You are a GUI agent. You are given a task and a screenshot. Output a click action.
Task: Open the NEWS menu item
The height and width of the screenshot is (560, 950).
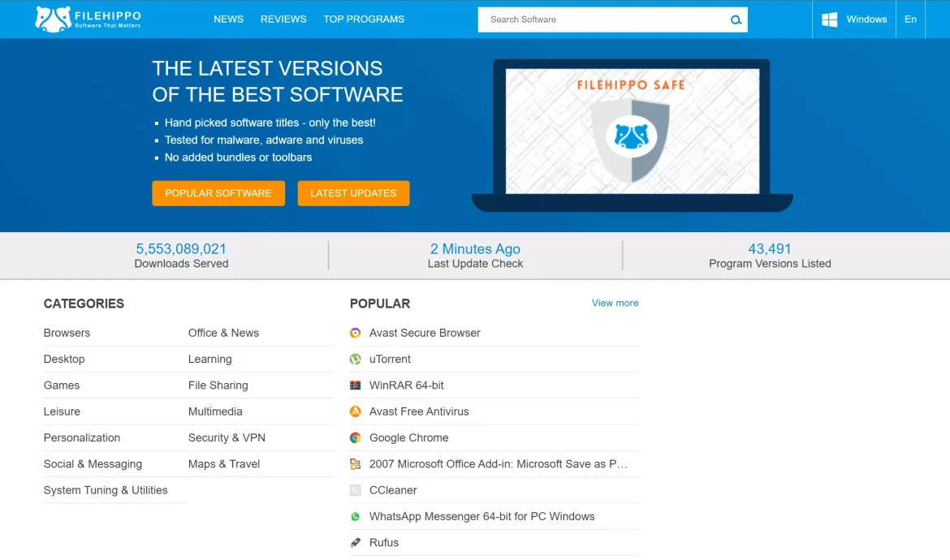pos(228,19)
